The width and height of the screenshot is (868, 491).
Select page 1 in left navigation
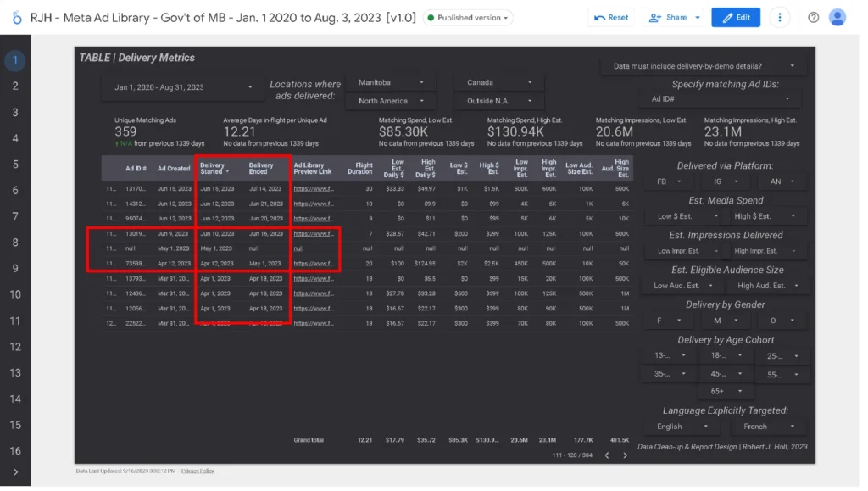pyautogui.click(x=15, y=60)
